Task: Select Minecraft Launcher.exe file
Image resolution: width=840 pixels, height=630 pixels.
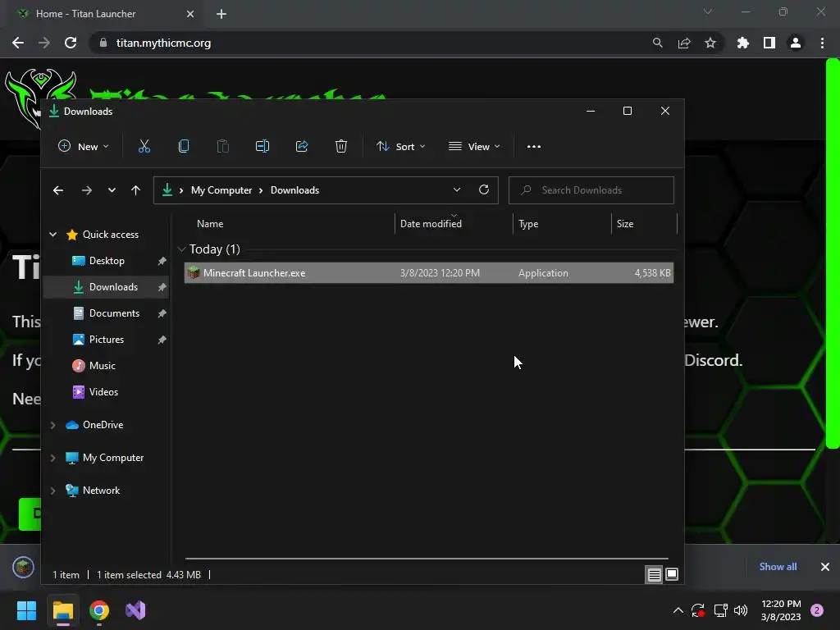Action: [428, 272]
